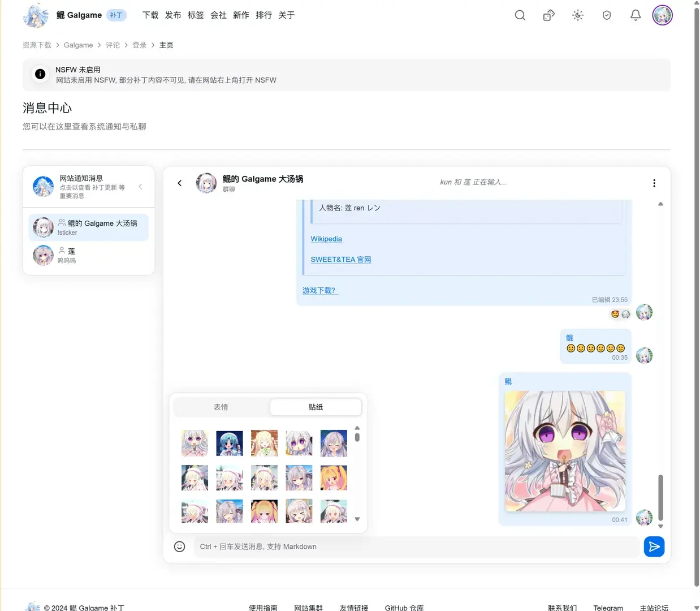The width and height of the screenshot is (700, 611).
Task: Open 联系我们 footer link
Action: coord(562,607)
